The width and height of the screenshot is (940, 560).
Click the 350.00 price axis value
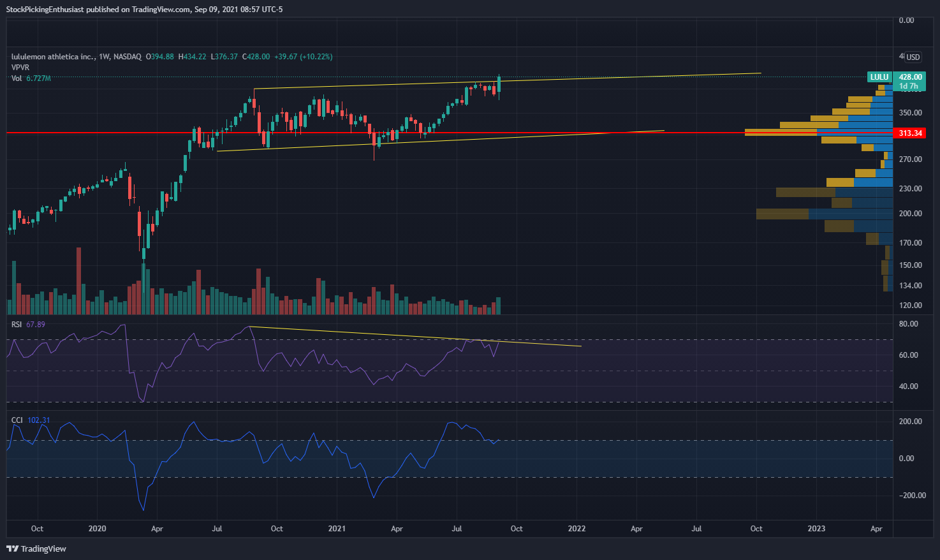[910, 113]
